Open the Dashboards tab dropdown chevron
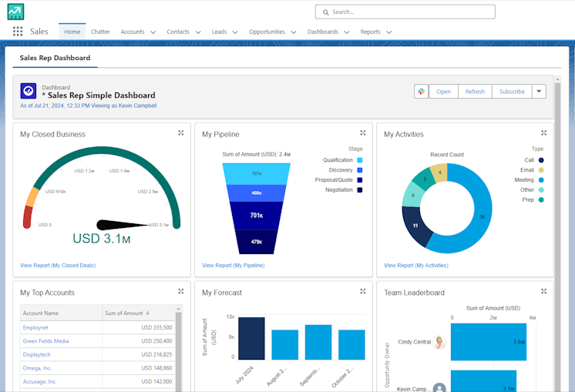The image size is (575, 392). pos(347,32)
